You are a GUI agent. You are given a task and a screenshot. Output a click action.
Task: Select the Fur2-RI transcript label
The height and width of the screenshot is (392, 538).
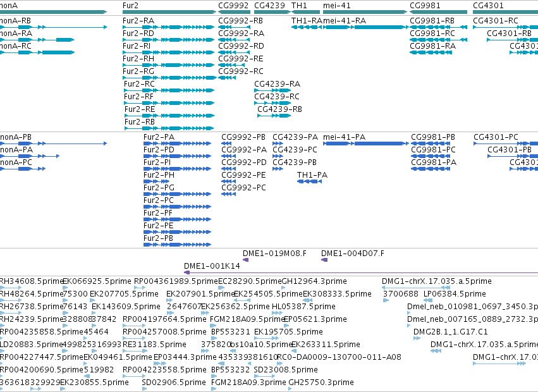click(x=137, y=46)
